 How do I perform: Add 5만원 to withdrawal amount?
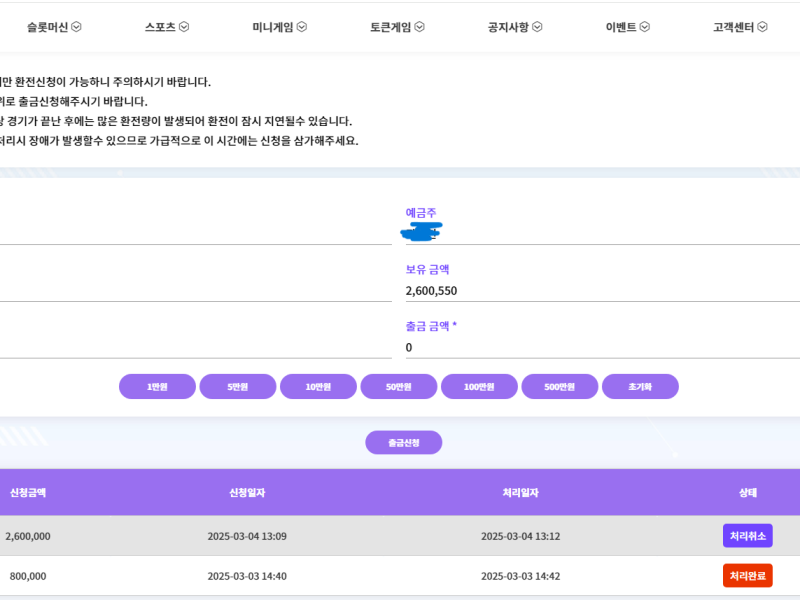point(238,386)
